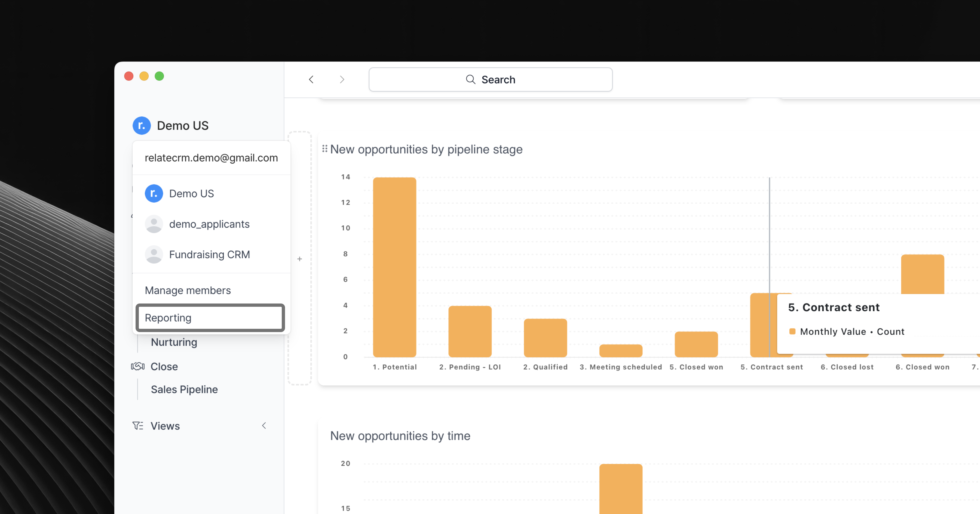
Task: Click the magnifier icon in Search
Action: [x=471, y=79]
